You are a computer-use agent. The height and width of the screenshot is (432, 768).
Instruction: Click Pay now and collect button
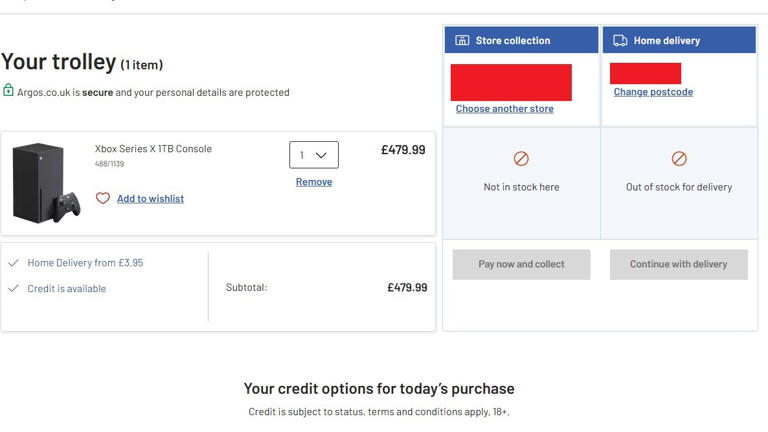click(x=521, y=264)
